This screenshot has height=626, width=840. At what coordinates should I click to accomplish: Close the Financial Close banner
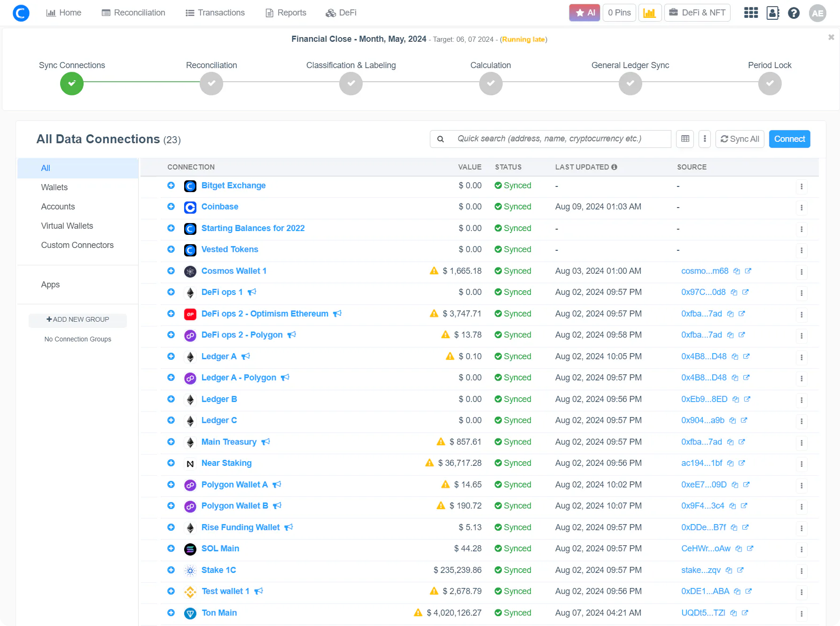click(831, 37)
